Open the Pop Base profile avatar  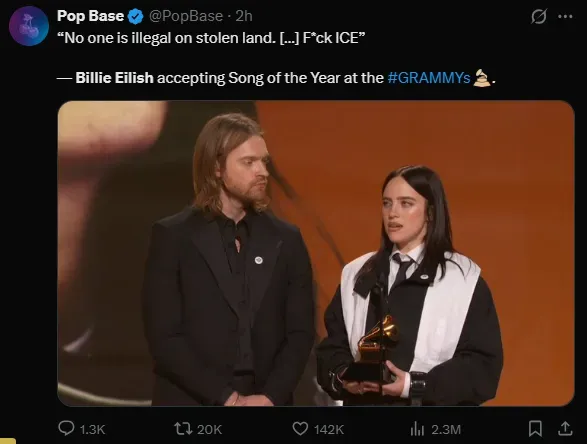pyautogui.click(x=29, y=26)
